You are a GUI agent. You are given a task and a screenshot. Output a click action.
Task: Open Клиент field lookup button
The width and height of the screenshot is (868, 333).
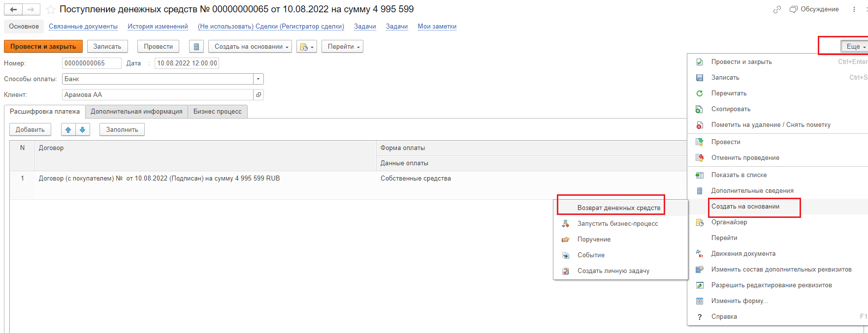(258, 95)
